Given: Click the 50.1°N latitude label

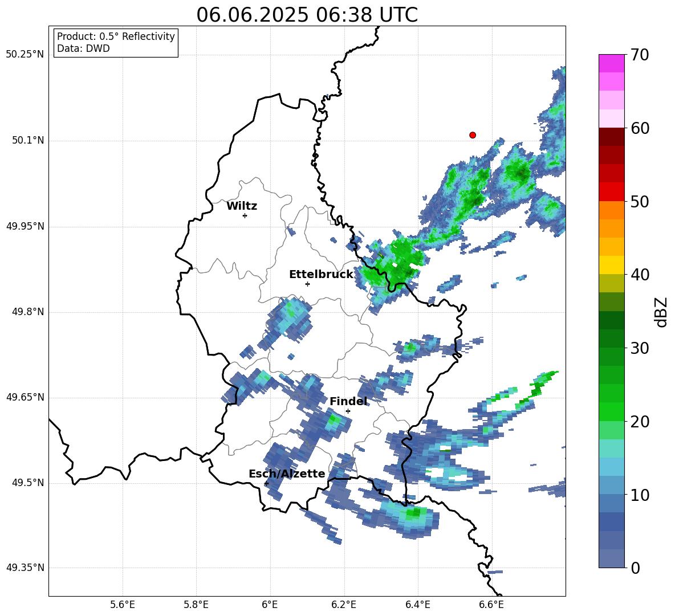Looking at the screenshot, I should pos(28,140).
